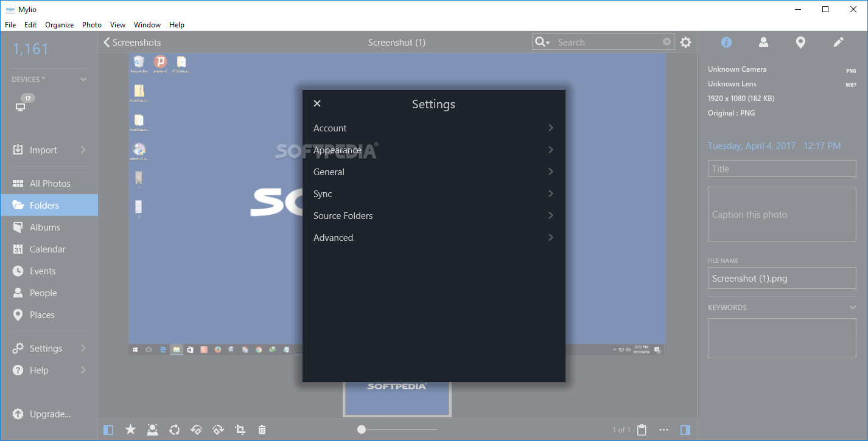Open the Edit menu in menu bar

coord(30,25)
